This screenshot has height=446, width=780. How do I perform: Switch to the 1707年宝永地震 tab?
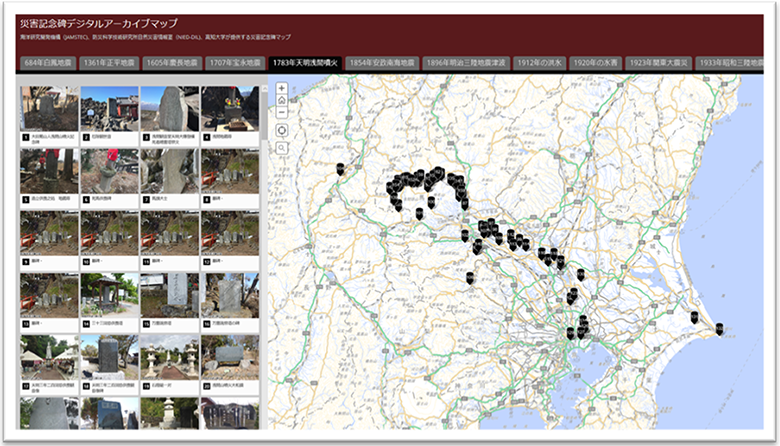(x=232, y=63)
